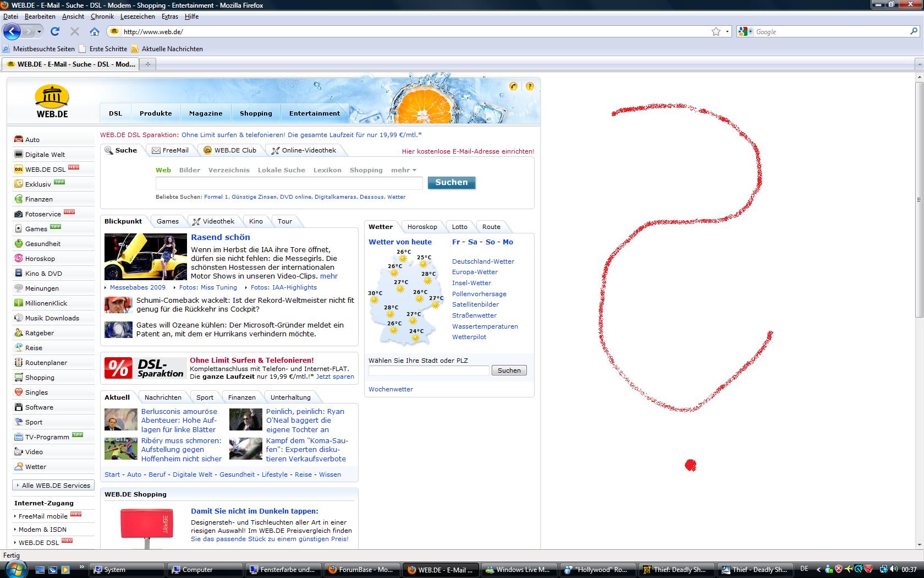The height and width of the screenshot is (578, 924).
Task: Reload the page with the refresh icon
Action: [54, 31]
